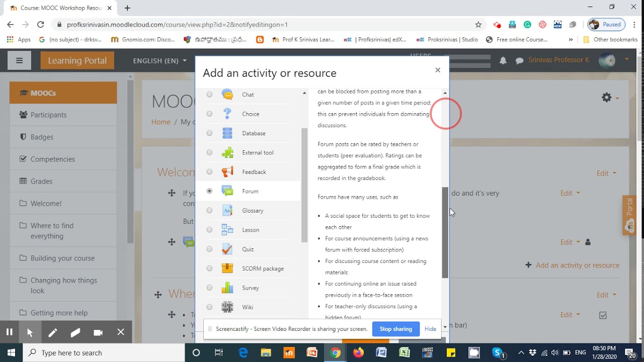Select the Quiz radio button

(209, 249)
